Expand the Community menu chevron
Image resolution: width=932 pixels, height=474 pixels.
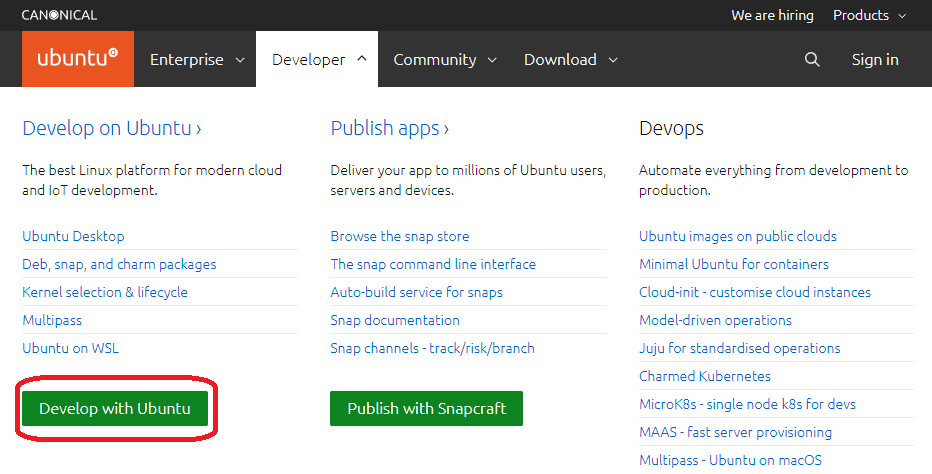coord(492,60)
